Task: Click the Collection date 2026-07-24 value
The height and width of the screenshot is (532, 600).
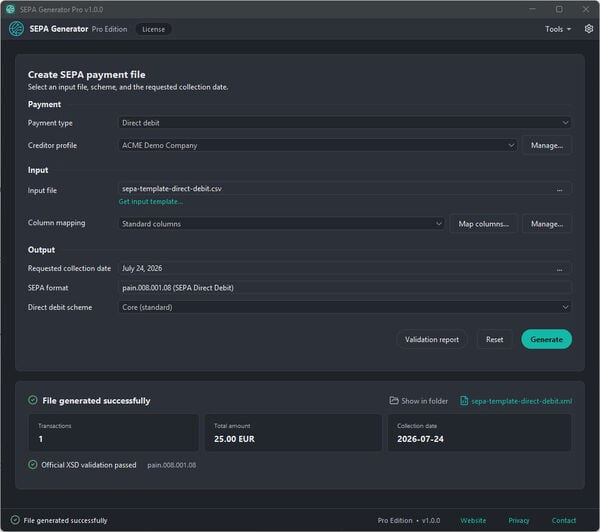Action: click(x=420, y=439)
